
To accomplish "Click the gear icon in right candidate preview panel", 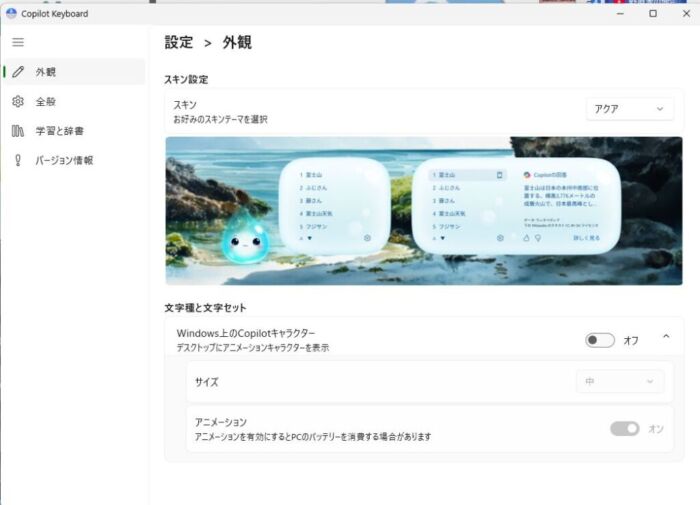I will [500, 238].
